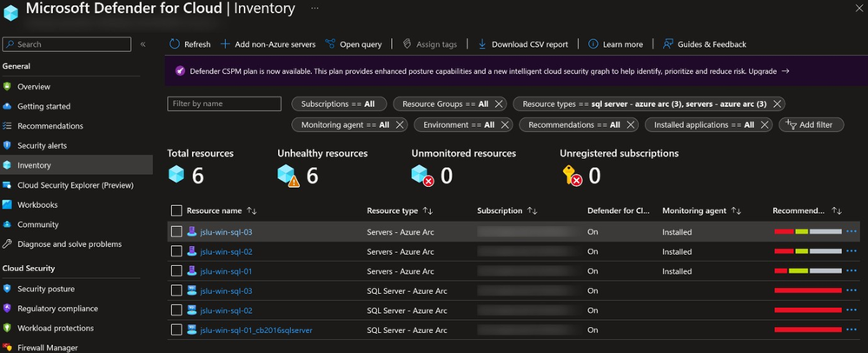The width and height of the screenshot is (868, 353).
Task: Click the Workload protections icon
Action: click(7, 328)
